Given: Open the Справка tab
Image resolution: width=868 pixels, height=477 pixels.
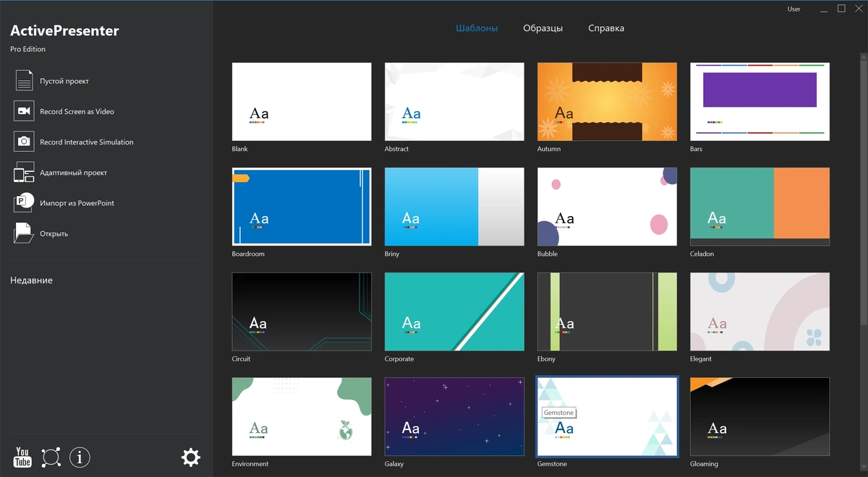Looking at the screenshot, I should (x=606, y=28).
